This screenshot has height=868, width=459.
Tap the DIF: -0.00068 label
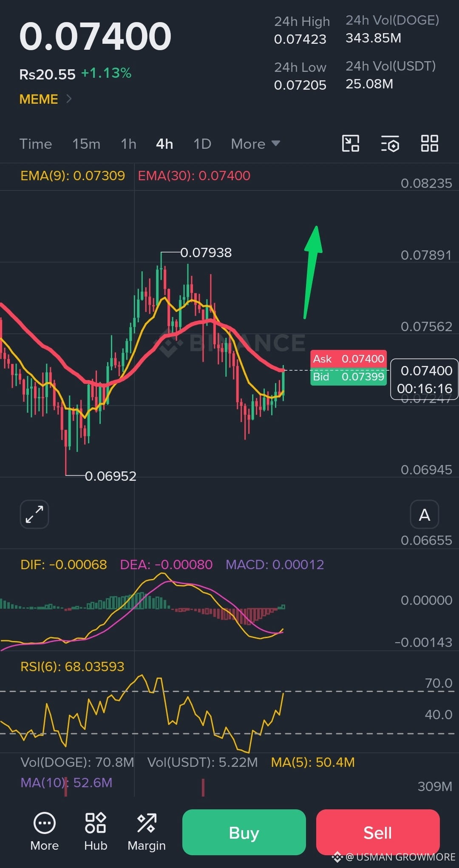64,564
